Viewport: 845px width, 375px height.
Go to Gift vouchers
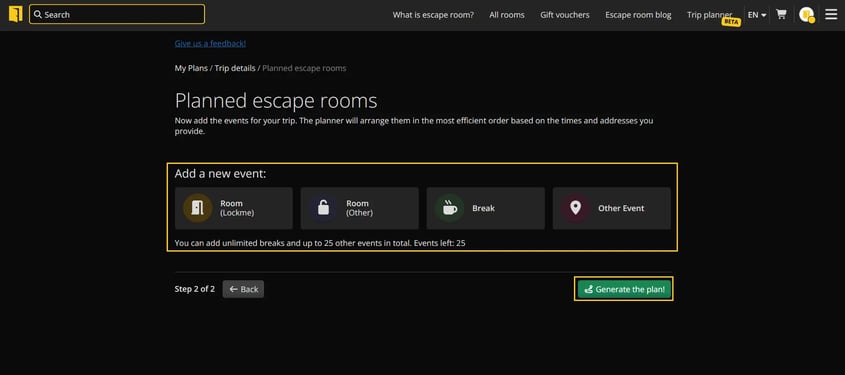pyautogui.click(x=565, y=15)
